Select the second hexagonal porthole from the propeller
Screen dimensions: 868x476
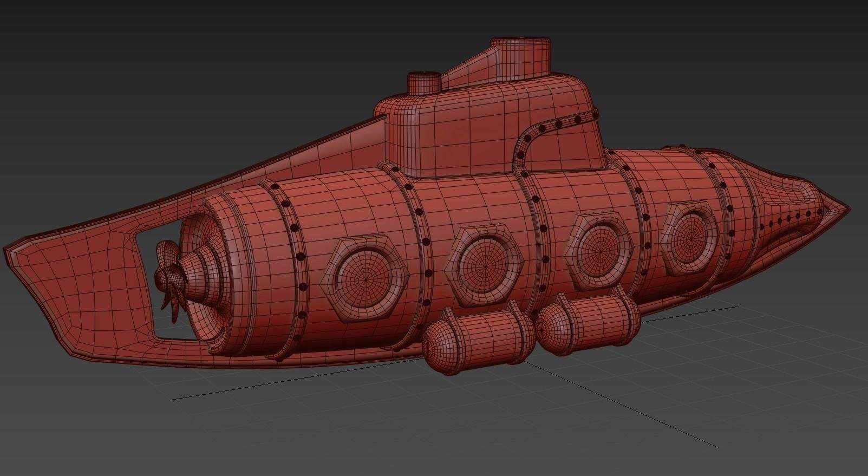click(x=485, y=265)
